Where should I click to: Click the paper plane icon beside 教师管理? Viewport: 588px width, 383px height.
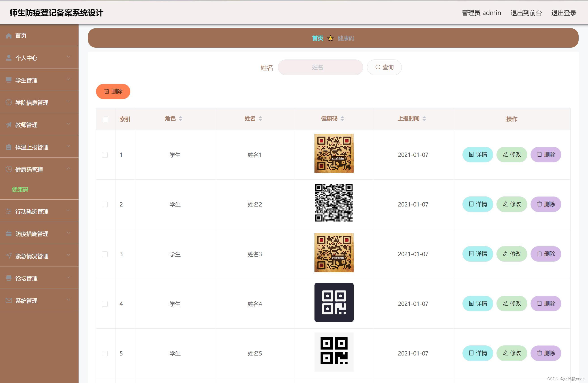9,125
